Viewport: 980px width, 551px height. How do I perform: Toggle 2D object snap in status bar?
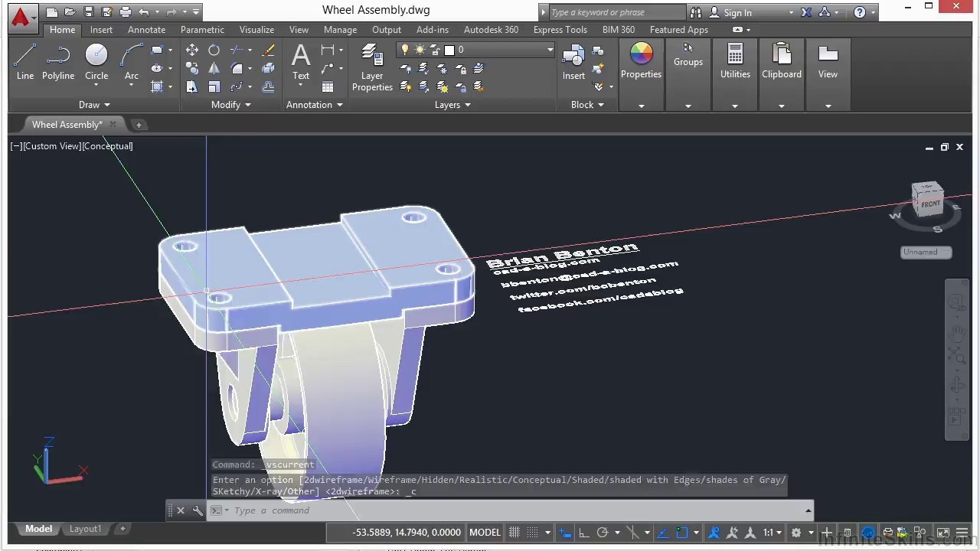(x=682, y=533)
